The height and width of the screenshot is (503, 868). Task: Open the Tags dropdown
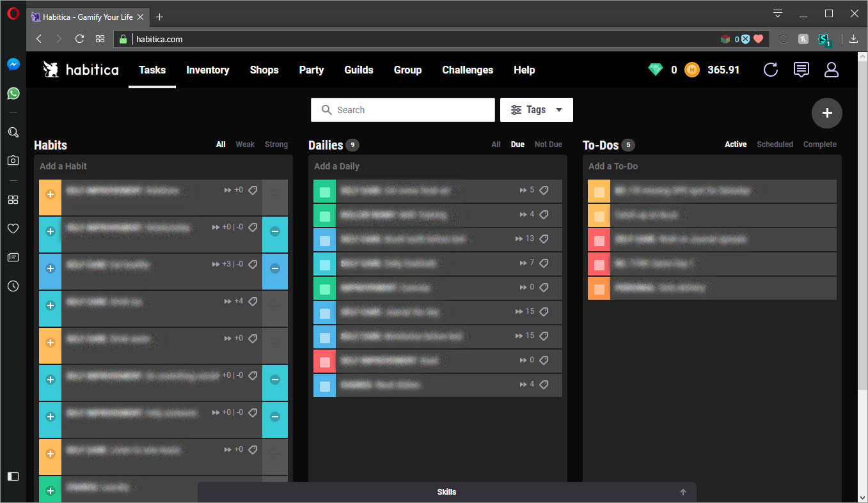pyautogui.click(x=536, y=109)
